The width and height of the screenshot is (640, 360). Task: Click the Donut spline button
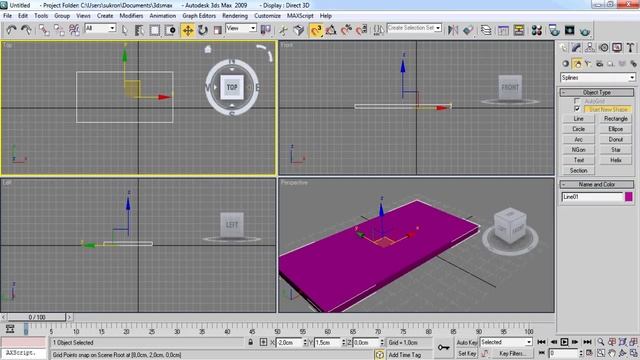pos(616,140)
